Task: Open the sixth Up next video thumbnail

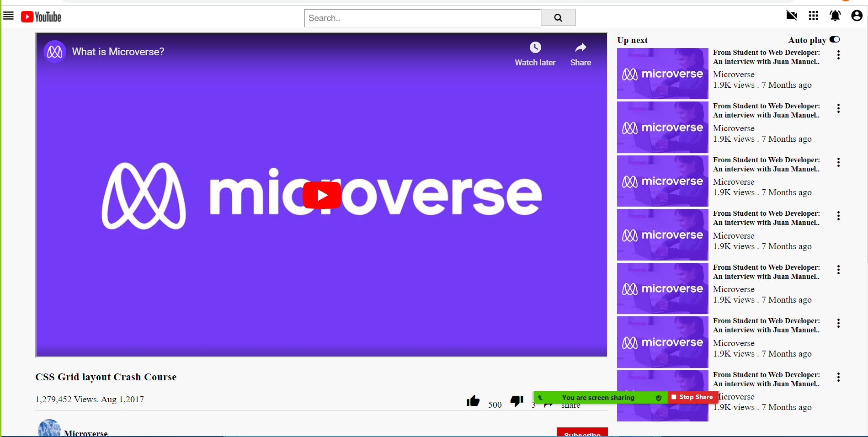Action: (x=662, y=342)
